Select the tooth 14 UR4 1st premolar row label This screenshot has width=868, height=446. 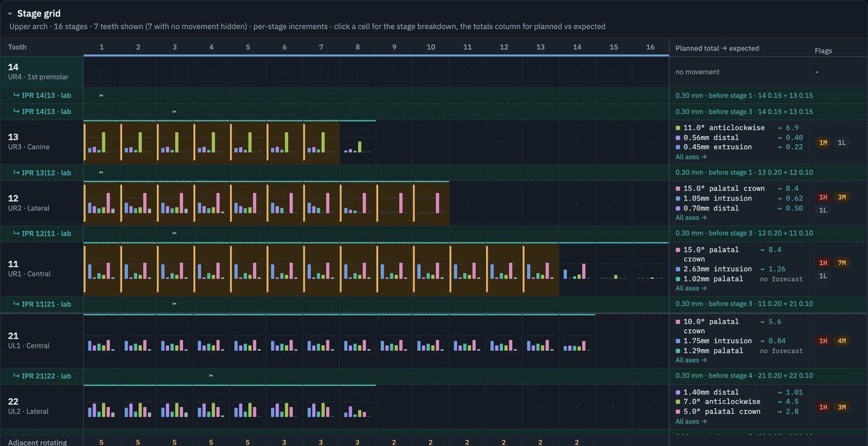(x=42, y=72)
